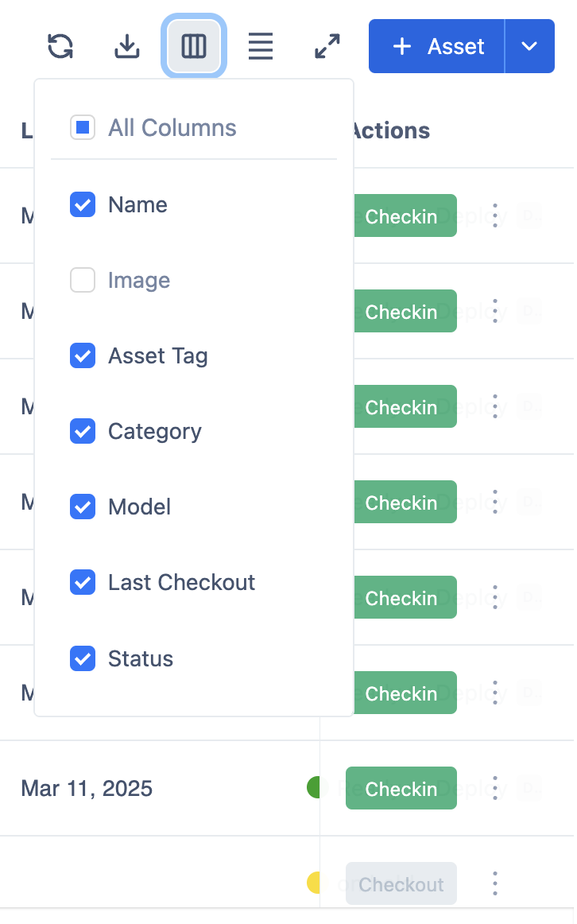Click Checkin in the Mar 11, 2025 row
This screenshot has height=924, width=577.
click(401, 788)
